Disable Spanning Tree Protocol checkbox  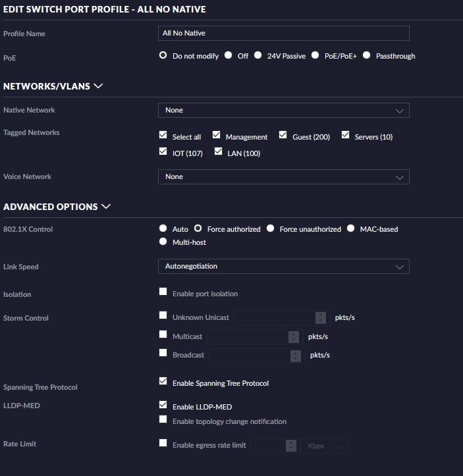(163, 381)
